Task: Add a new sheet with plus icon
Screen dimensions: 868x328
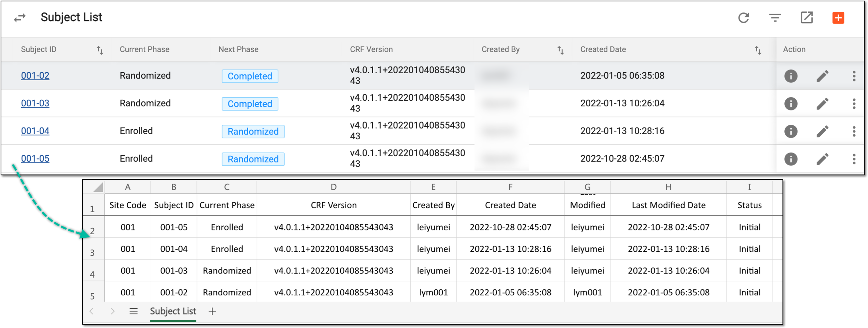Action: tap(212, 311)
